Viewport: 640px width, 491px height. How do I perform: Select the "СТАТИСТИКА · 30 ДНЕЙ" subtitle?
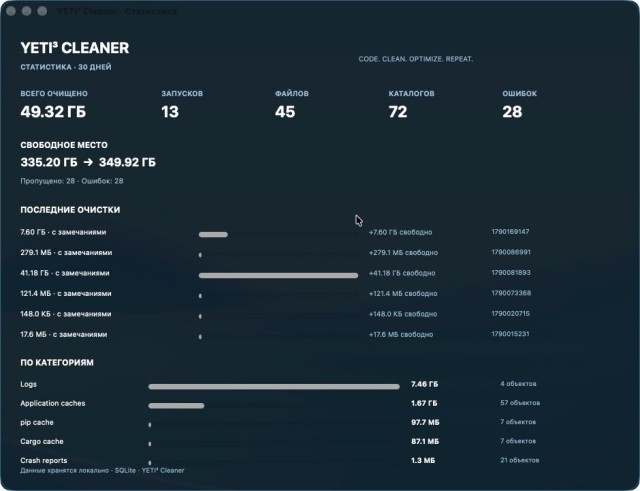(66, 67)
